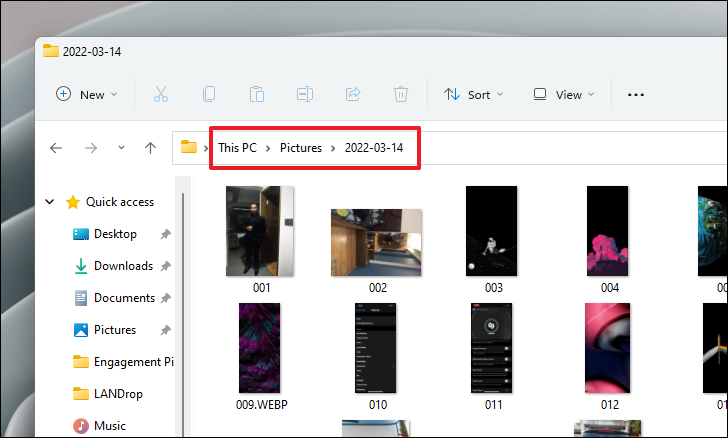Click the LANDrop folder icon
Screen dimensions: 728x438
pos(81,393)
